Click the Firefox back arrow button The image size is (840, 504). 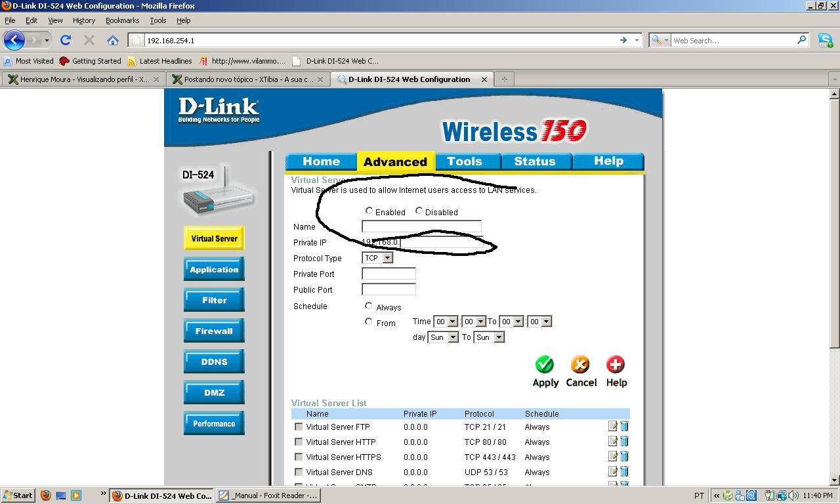point(14,40)
